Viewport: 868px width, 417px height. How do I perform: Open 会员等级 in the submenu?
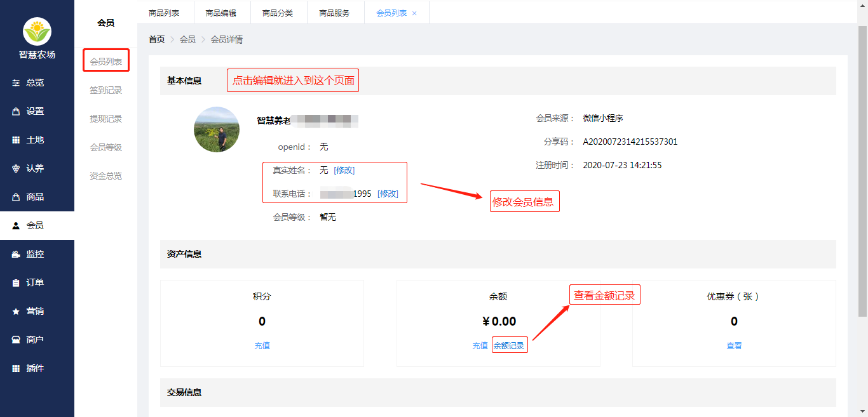tap(105, 147)
